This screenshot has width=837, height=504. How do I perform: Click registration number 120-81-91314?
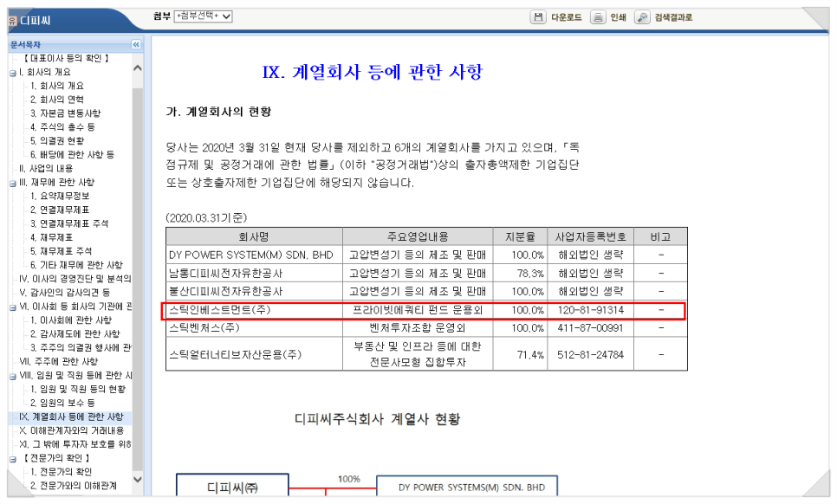coord(591,310)
